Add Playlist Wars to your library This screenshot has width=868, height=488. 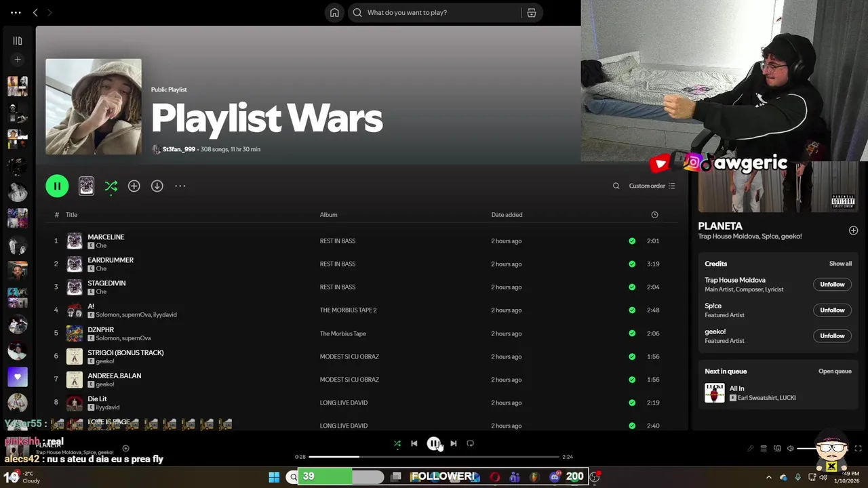coord(134,186)
